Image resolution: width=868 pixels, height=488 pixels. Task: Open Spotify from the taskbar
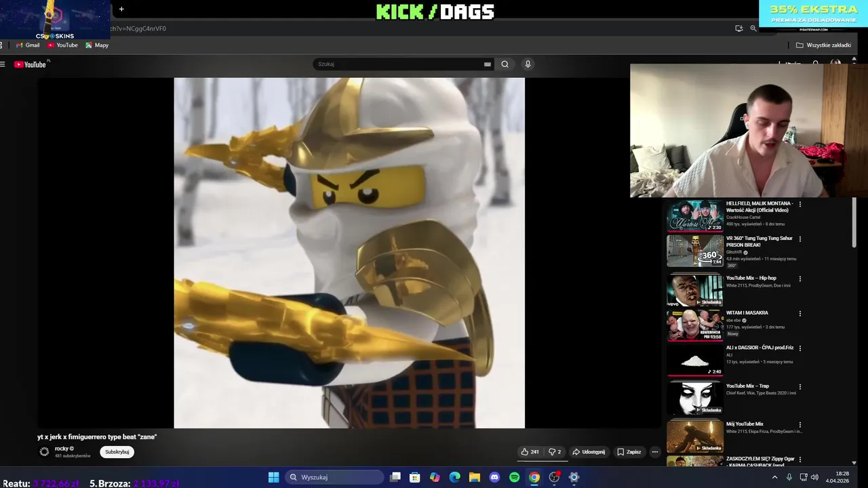click(x=514, y=477)
